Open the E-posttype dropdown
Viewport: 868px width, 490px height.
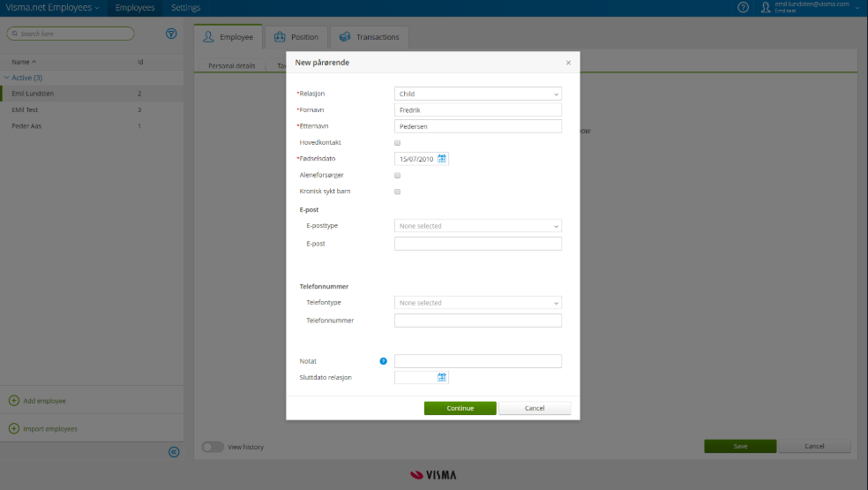coord(478,226)
